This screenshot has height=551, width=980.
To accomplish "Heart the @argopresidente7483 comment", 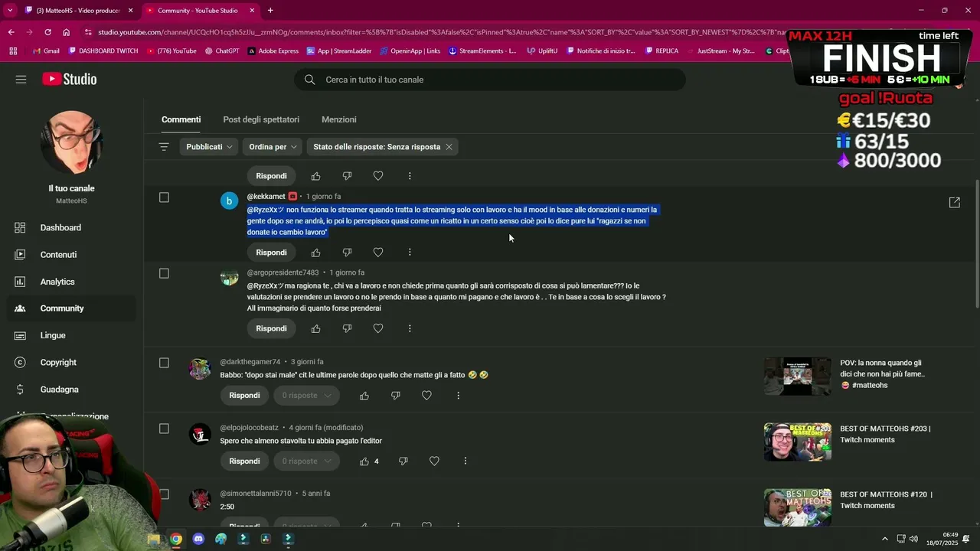I will coord(378,328).
